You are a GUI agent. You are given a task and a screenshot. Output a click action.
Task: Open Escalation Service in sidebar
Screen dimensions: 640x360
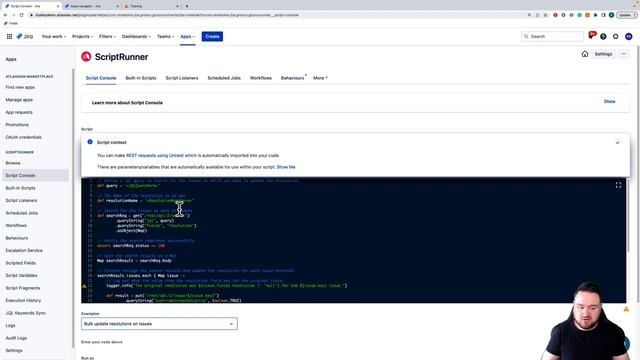pos(24,251)
